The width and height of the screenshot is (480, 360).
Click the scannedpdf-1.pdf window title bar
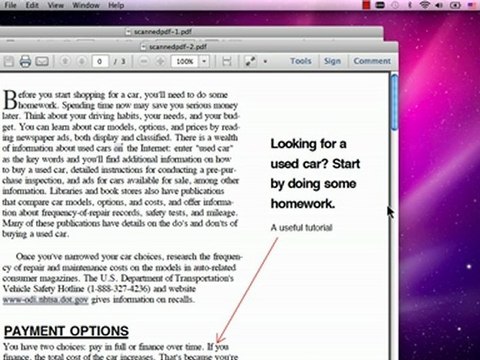(192, 32)
